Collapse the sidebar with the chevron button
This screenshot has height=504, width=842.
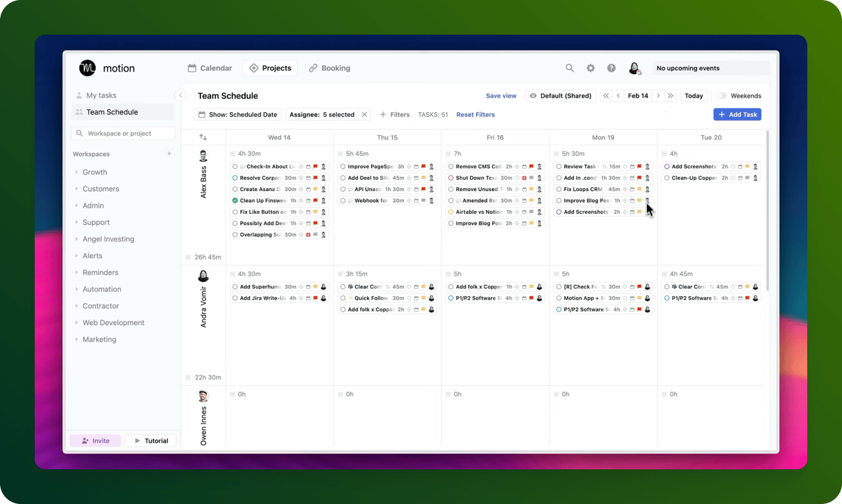pyautogui.click(x=181, y=95)
